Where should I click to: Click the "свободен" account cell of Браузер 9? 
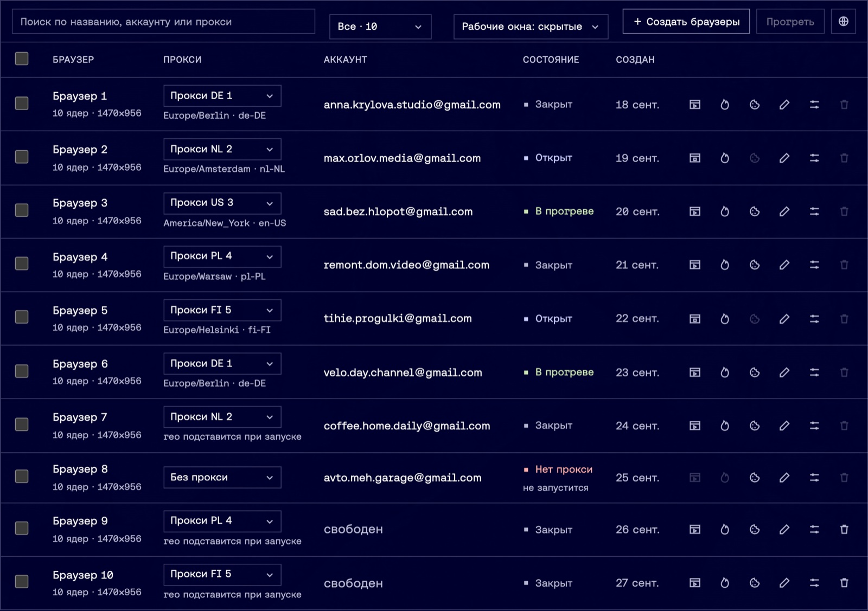click(353, 529)
